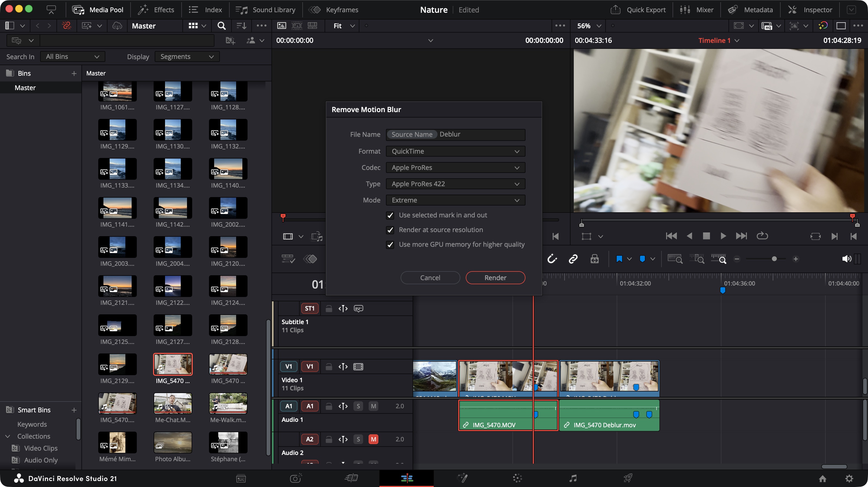868x487 pixels.
Task: Open the Display Segments dropdown
Action: pyautogui.click(x=187, y=57)
